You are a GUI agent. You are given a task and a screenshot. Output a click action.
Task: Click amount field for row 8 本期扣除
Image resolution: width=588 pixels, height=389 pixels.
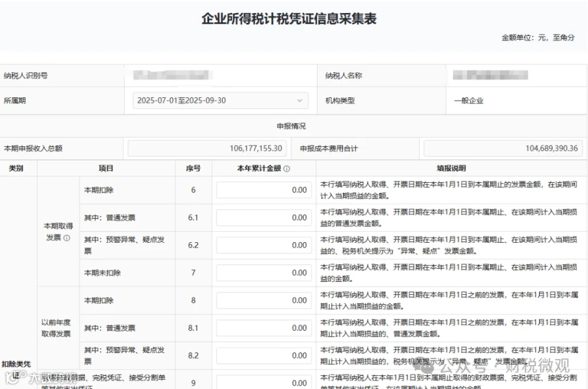click(264, 300)
